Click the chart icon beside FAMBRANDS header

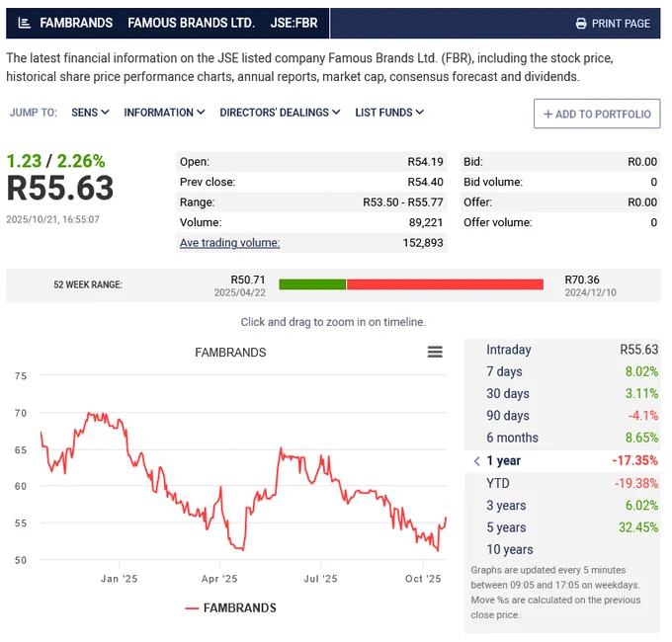pyautogui.click(x=25, y=23)
